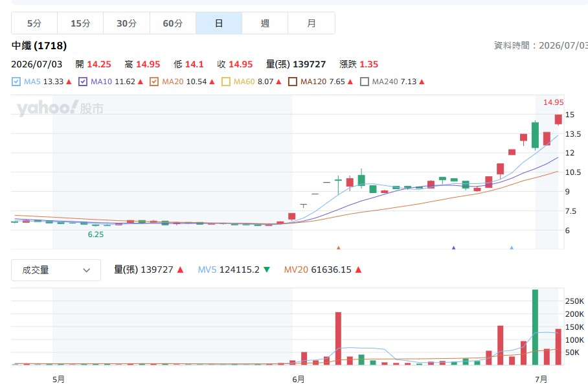Screen dimensions: 588x388
Task: Switch chart to 週 weekly view
Action: coord(265,23)
